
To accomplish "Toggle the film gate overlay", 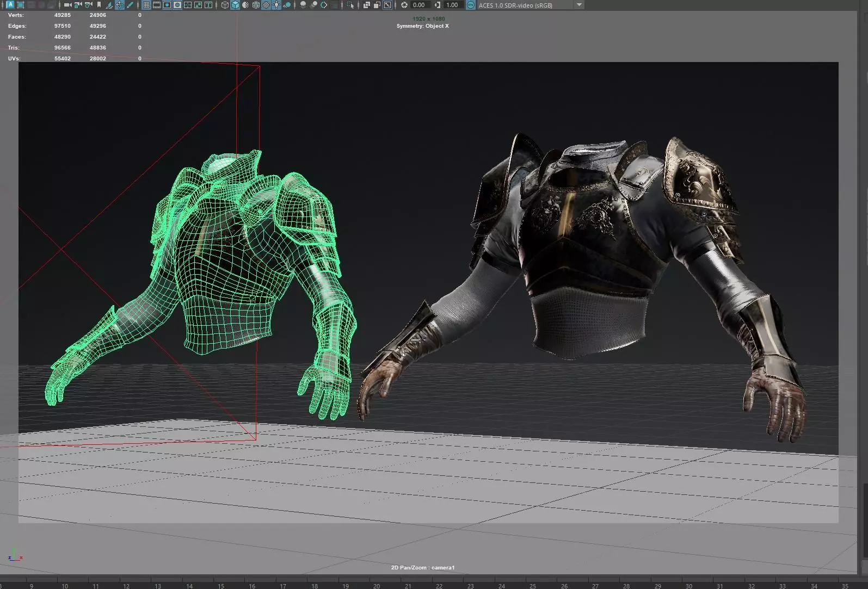I will pyautogui.click(x=157, y=5).
